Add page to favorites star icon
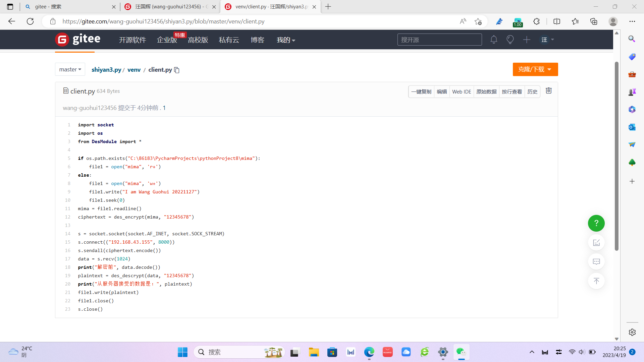 click(x=478, y=21)
